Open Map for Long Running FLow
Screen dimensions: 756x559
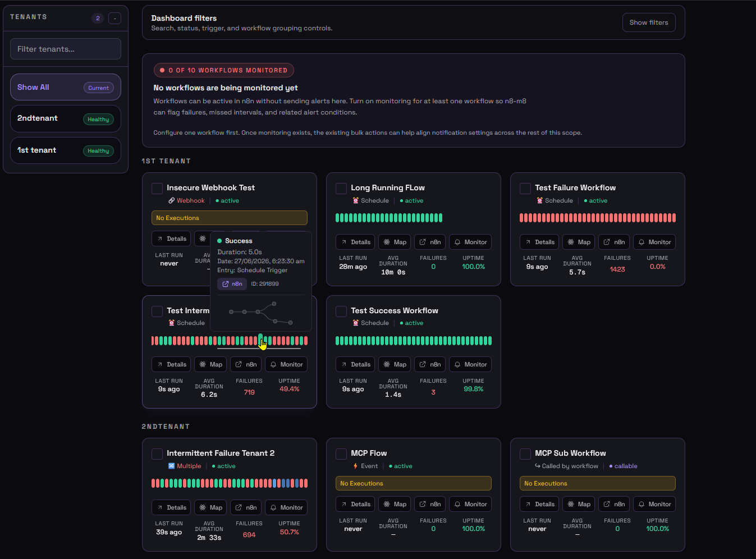[x=395, y=242]
